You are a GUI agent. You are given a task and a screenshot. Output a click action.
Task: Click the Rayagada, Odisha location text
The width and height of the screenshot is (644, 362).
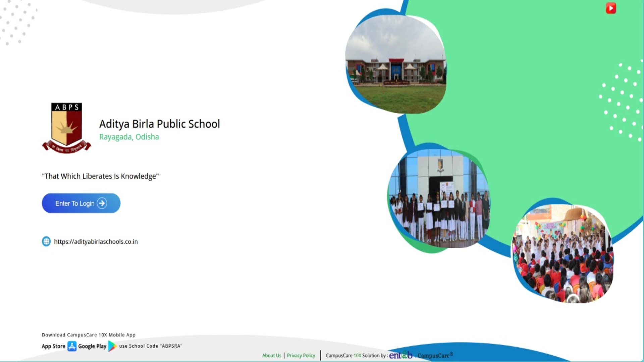tap(129, 137)
